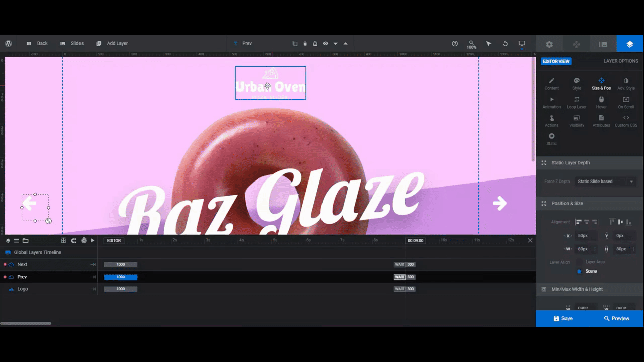Open the Content layer options
Image resolution: width=644 pixels, height=362 pixels.
click(552, 84)
